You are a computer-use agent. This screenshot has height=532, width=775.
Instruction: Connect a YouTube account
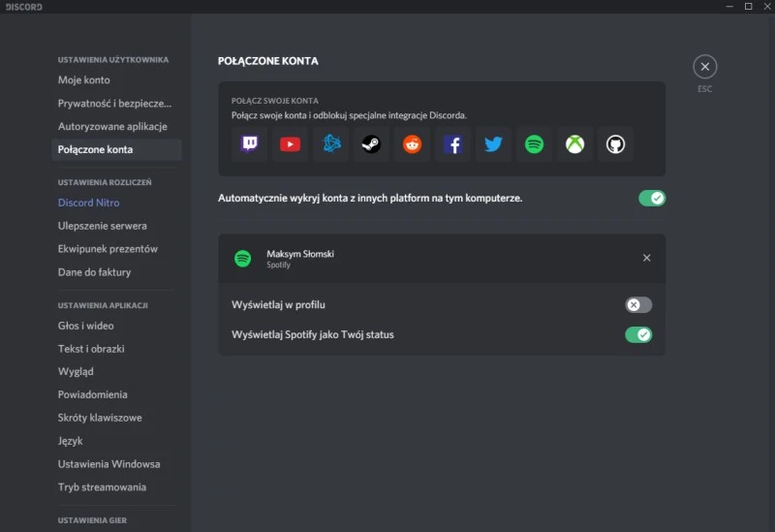pyautogui.click(x=290, y=144)
